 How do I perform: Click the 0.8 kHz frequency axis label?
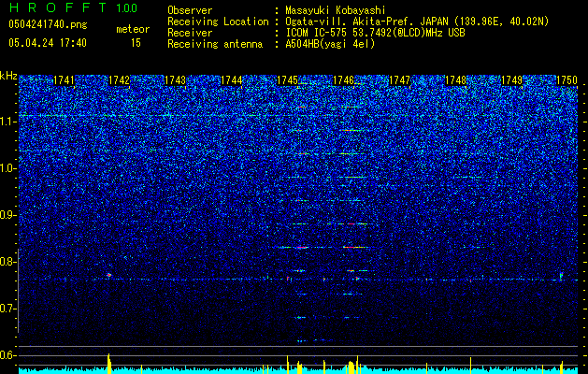[7, 262]
